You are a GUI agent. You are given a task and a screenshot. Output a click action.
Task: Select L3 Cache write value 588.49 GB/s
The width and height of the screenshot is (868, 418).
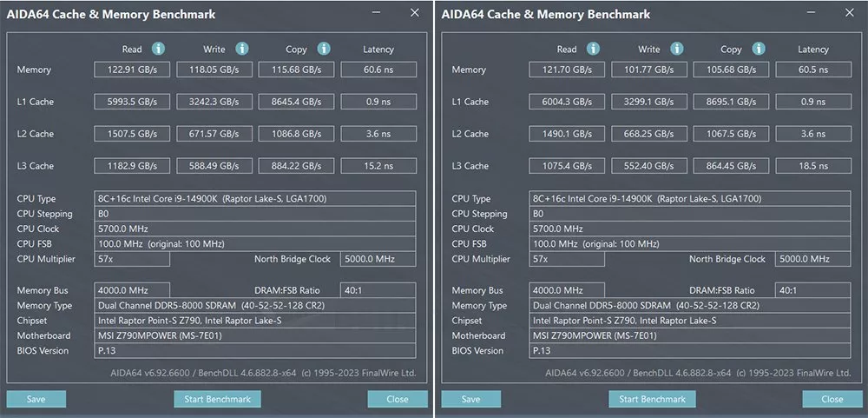point(214,166)
